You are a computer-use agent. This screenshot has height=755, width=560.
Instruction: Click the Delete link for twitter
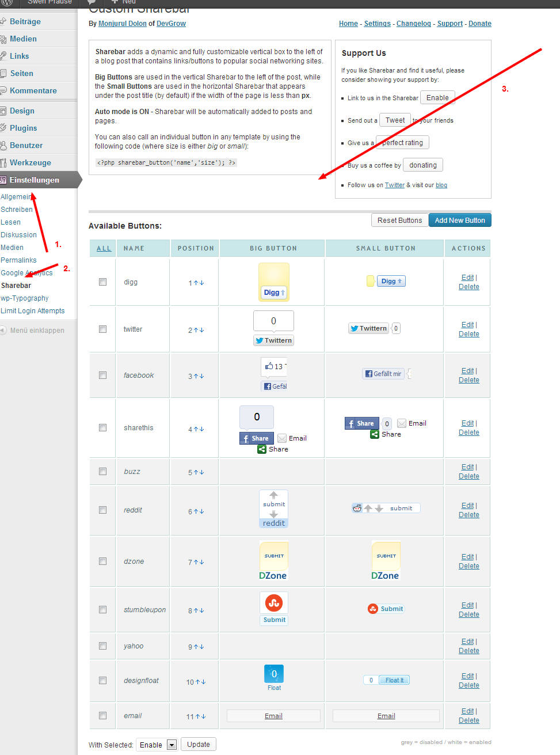[x=469, y=334]
